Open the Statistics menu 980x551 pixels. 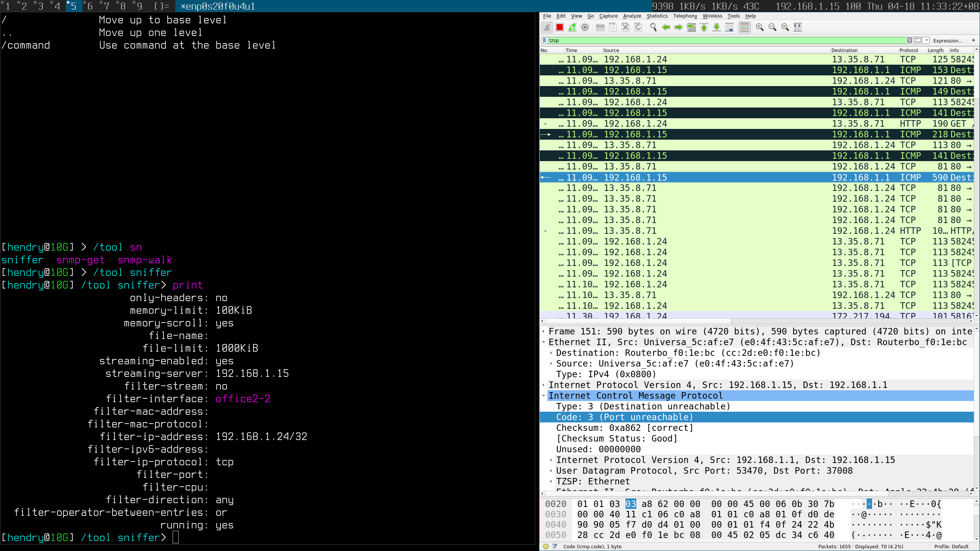pyautogui.click(x=657, y=16)
